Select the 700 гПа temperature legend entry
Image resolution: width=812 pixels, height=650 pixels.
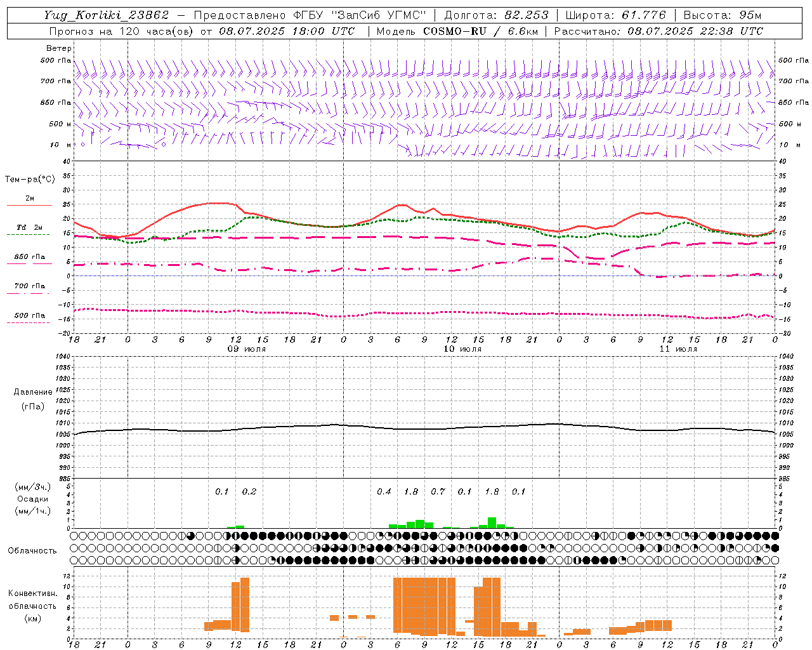coord(30,286)
